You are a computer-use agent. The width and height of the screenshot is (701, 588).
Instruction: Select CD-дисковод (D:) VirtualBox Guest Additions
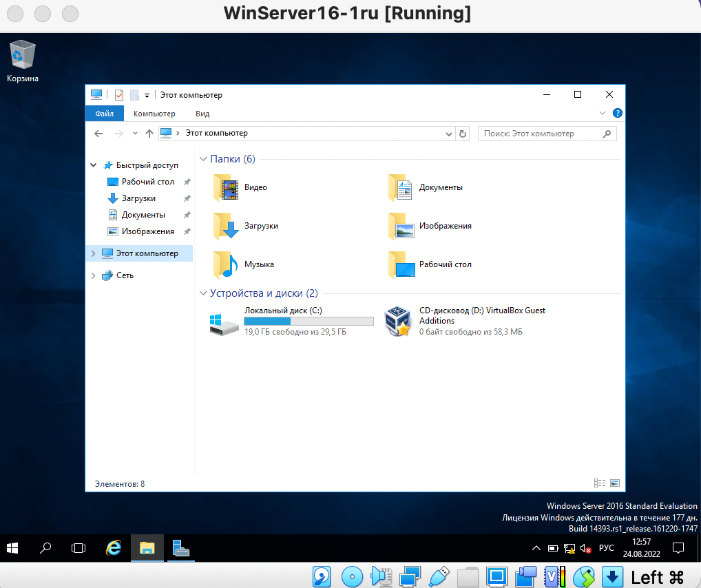point(465,321)
